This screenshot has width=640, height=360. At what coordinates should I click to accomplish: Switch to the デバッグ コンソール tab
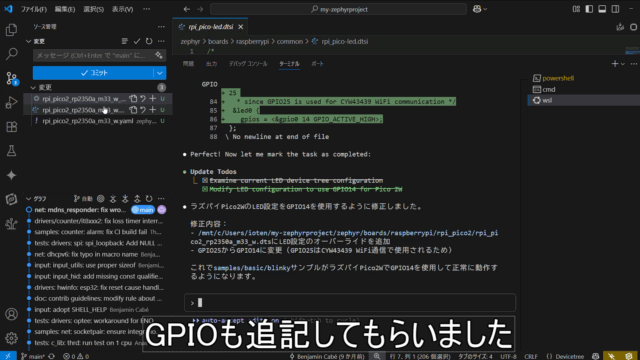tap(248, 64)
